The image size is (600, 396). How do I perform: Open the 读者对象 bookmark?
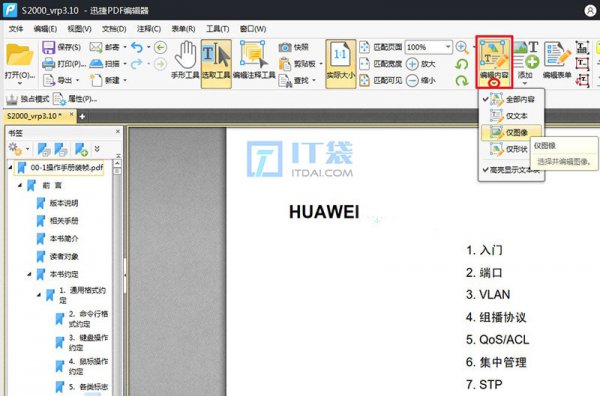coord(64,256)
